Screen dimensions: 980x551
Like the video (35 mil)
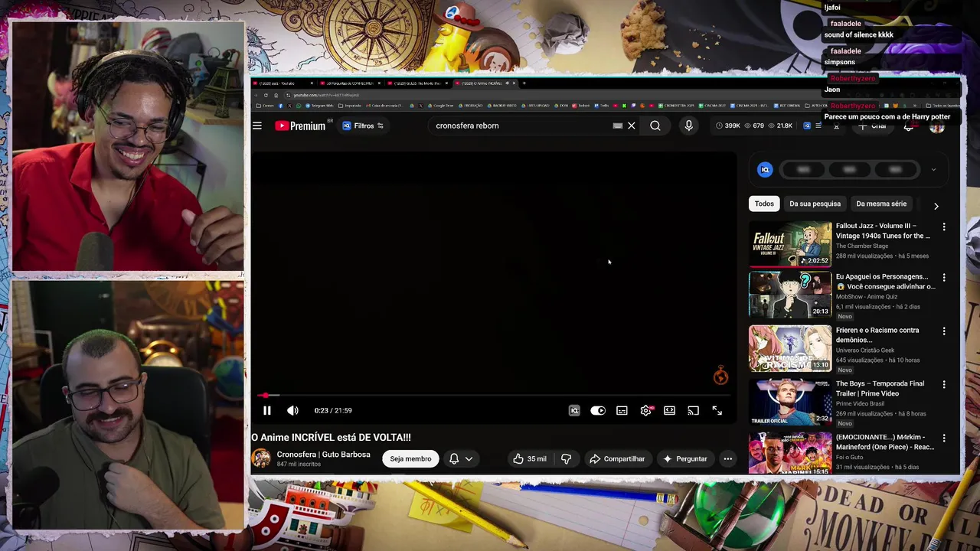tap(530, 458)
